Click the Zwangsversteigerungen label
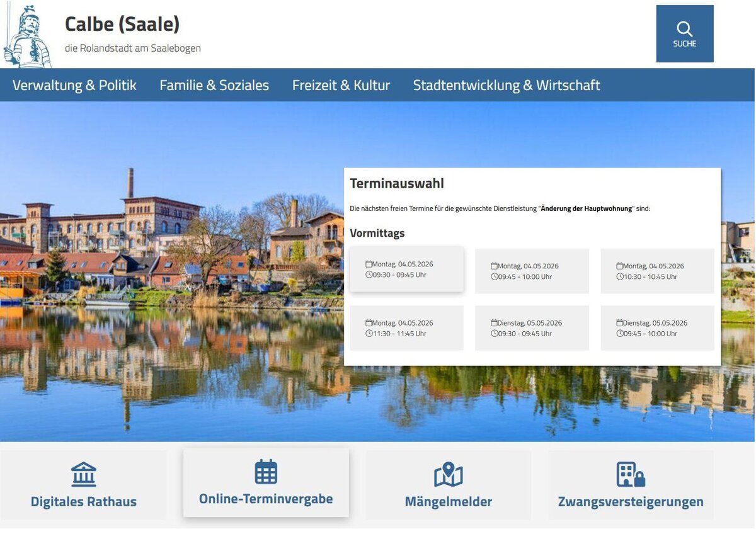This screenshot has width=756, height=534. click(x=631, y=502)
